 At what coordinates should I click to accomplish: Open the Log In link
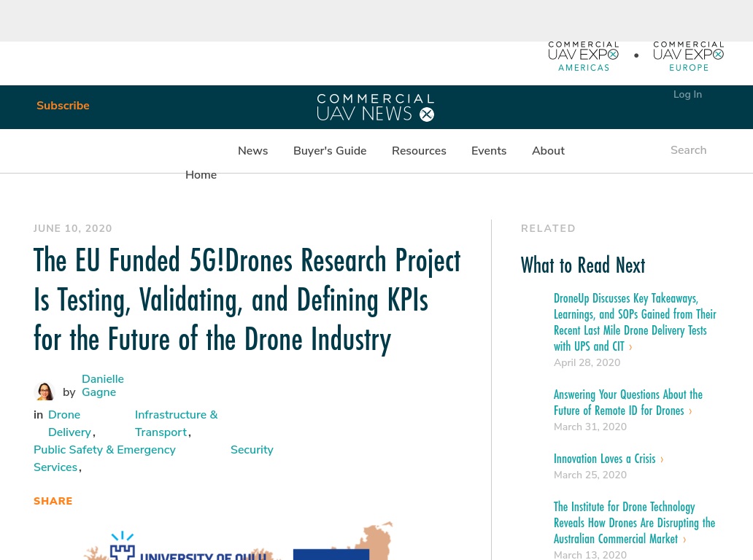click(687, 95)
